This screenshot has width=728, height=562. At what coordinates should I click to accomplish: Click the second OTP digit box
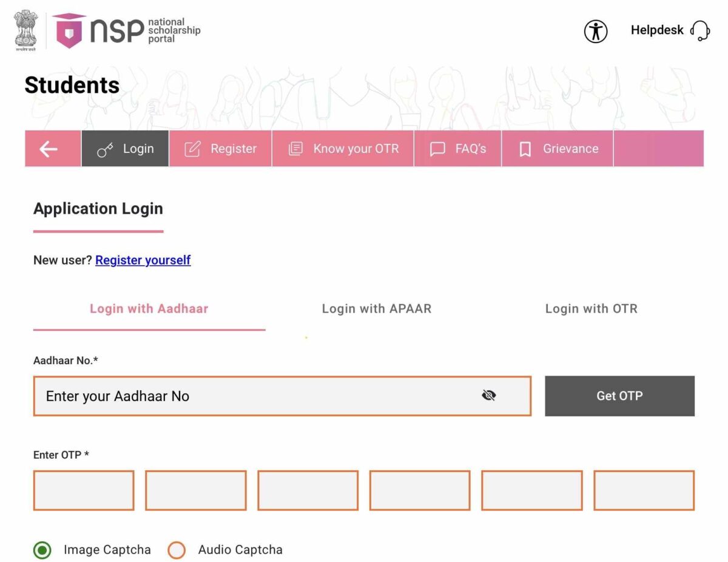tap(196, 490)
